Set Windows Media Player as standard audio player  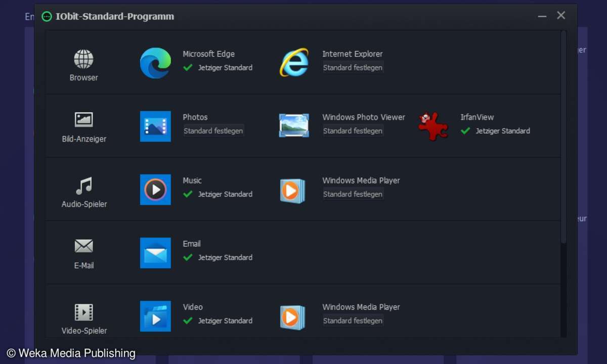pyautogui.click(x=353, y=194)
